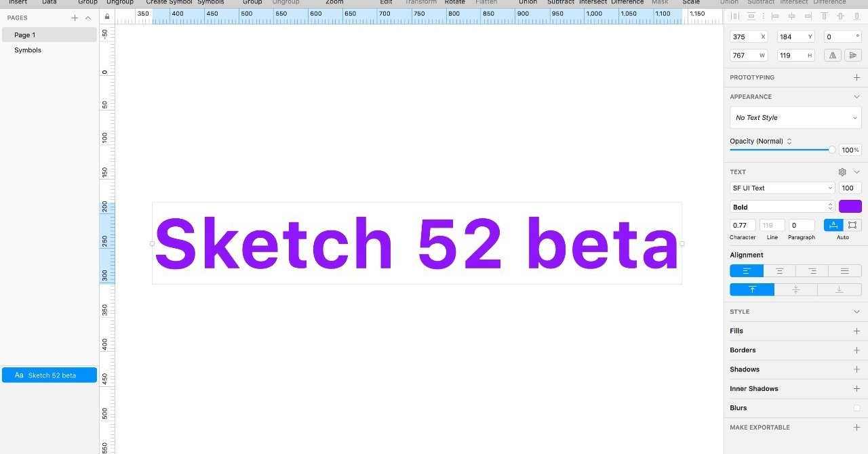The height and width of the screenshot is (454, 868).
Task: Add a prototyping link
Action: tap(856, 78)
